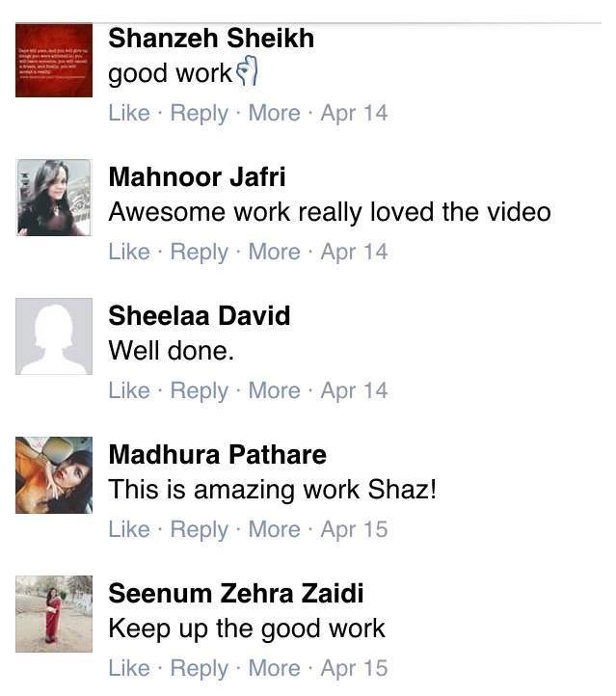Open Seenum Zehra Zaidi's profile photo
This screenshot has width=616, height=696.
tap(54, 614)
